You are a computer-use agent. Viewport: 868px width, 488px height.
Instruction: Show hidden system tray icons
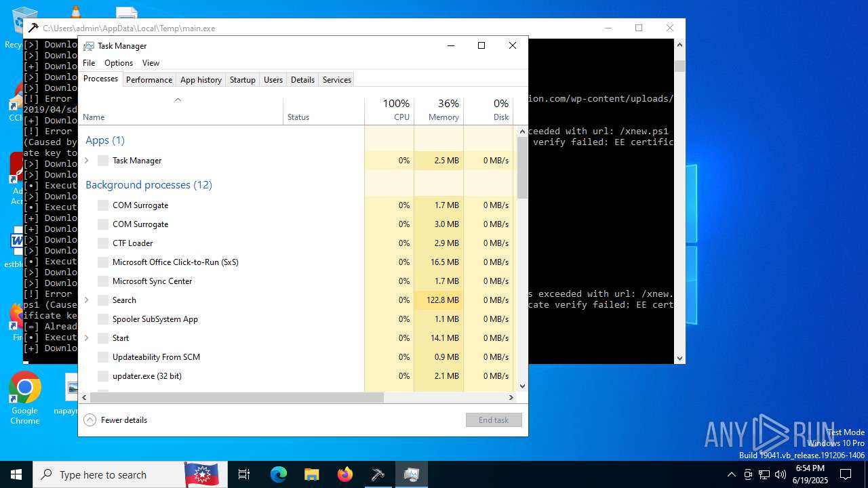click(x=732, y=474)
